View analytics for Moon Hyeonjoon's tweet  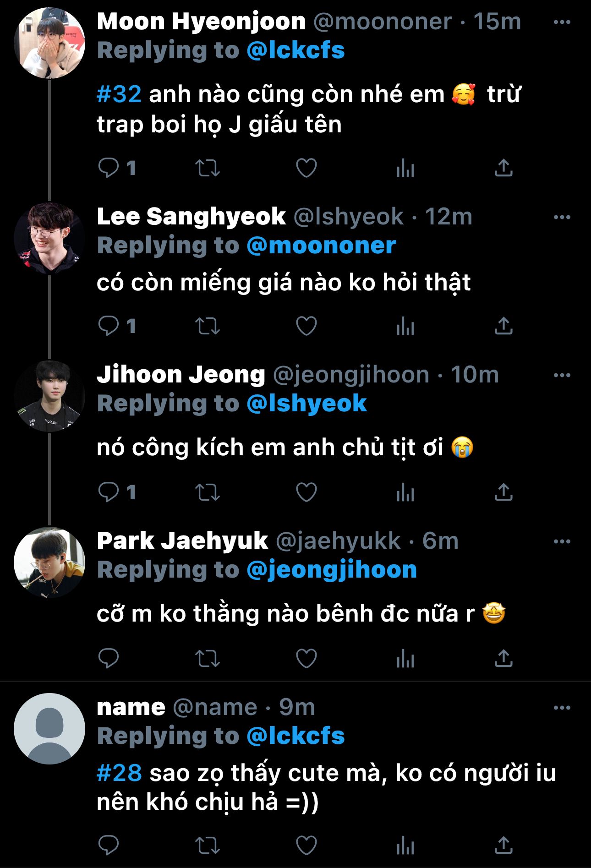(405, 168)
